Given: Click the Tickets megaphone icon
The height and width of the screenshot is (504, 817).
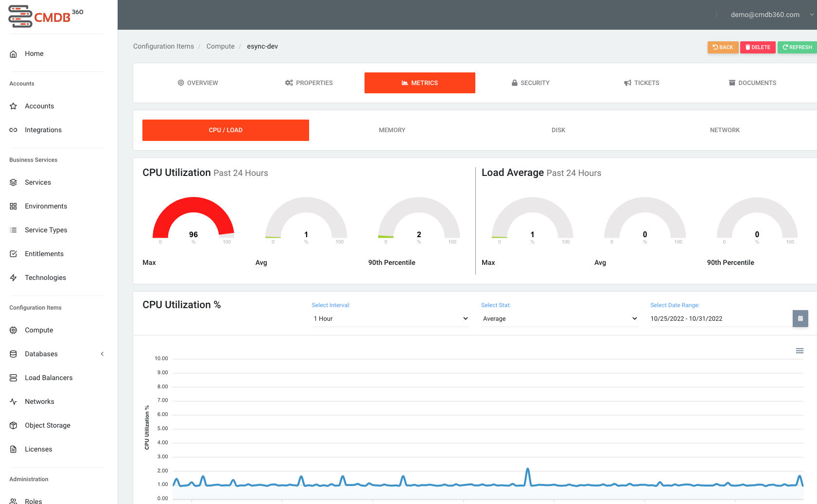Looking at the screenshot, I should click(x=627, y=83).
